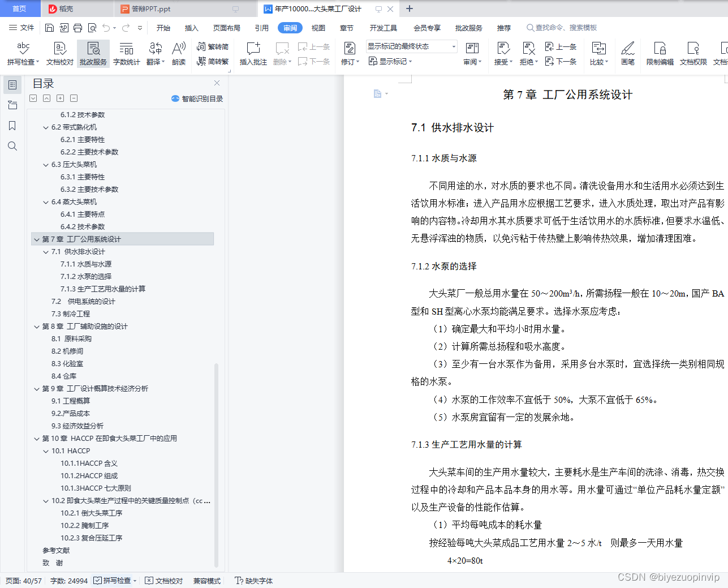Switch to the 页面布局 ribbon tab

227,28
